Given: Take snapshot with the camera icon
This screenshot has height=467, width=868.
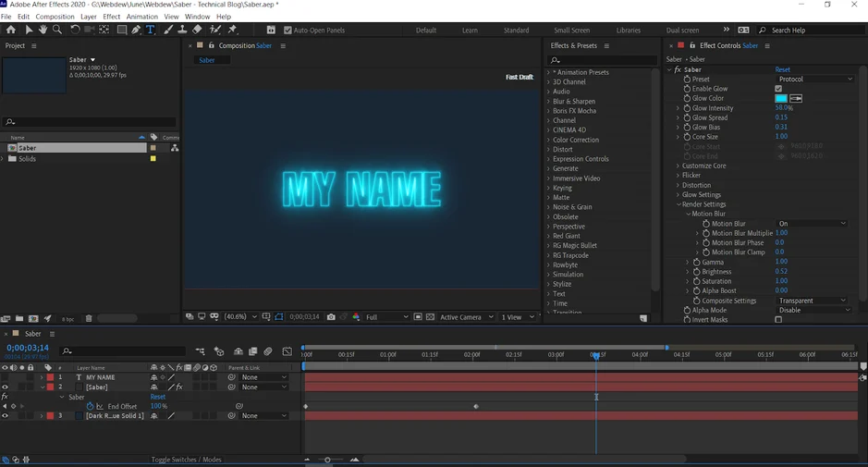Looking at the screenshot, I should point(331,317).
